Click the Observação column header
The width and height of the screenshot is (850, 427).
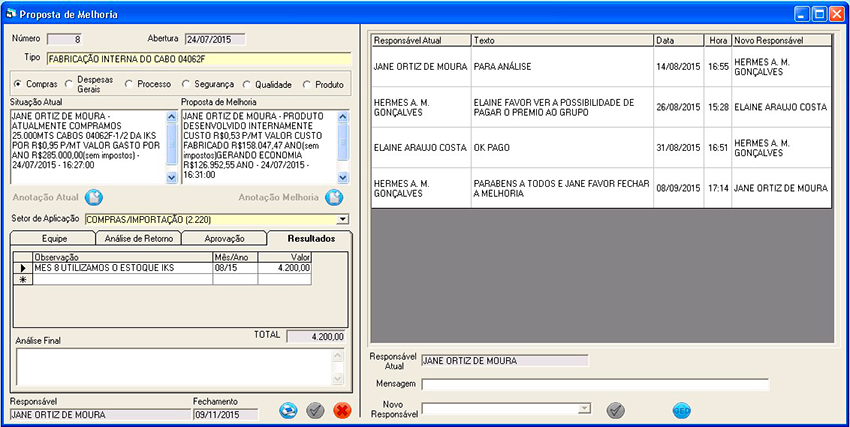(123, 257)
